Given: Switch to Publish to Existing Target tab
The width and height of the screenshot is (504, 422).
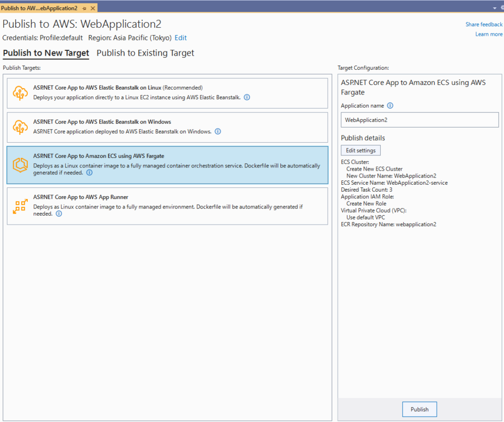Looking at the screenshot, I should (145, 53).
